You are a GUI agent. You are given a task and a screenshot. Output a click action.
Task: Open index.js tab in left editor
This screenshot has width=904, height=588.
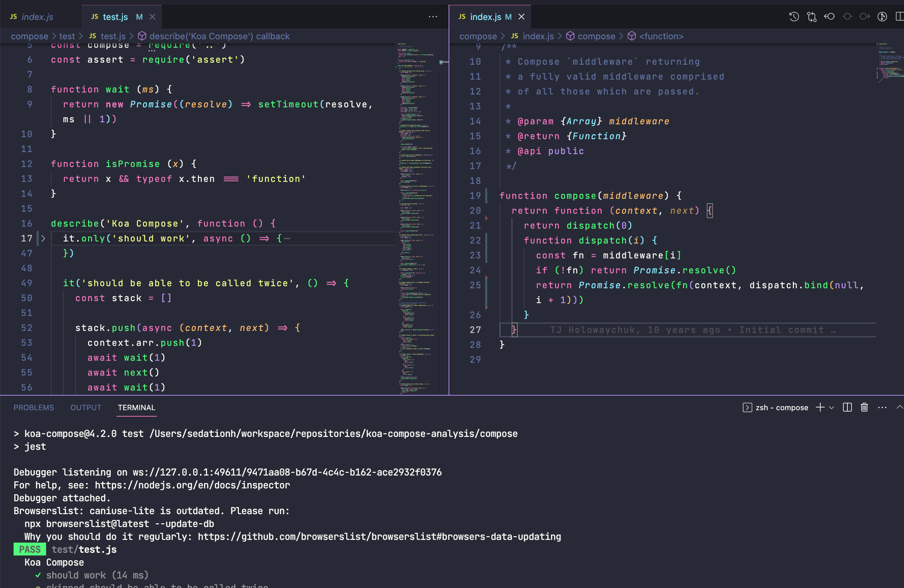point(37,17)
